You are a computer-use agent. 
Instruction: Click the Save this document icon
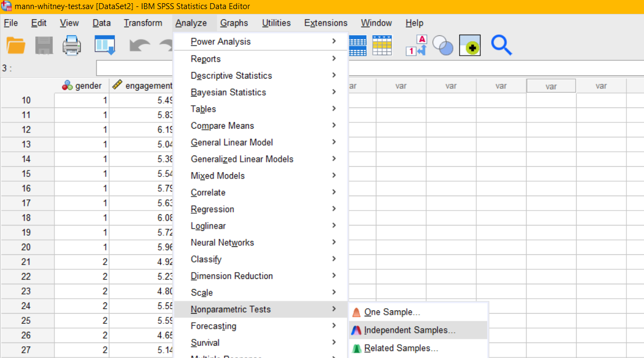(44, 46)
